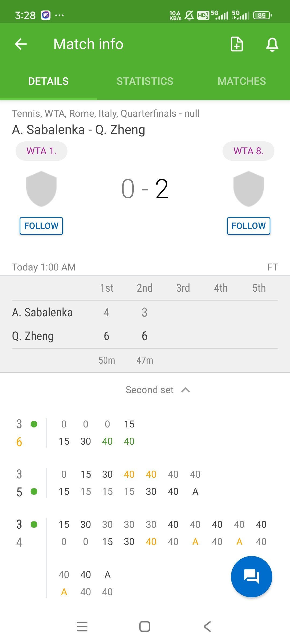The height and width of the screenshot is (644, 290).
Task: Toggle match notifications bell icon
Action: [272, 44]
